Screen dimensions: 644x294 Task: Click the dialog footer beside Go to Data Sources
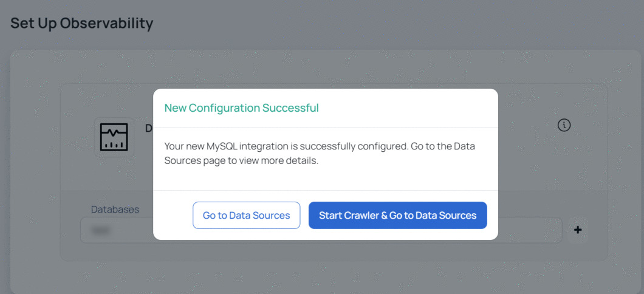tap(173, 215)
